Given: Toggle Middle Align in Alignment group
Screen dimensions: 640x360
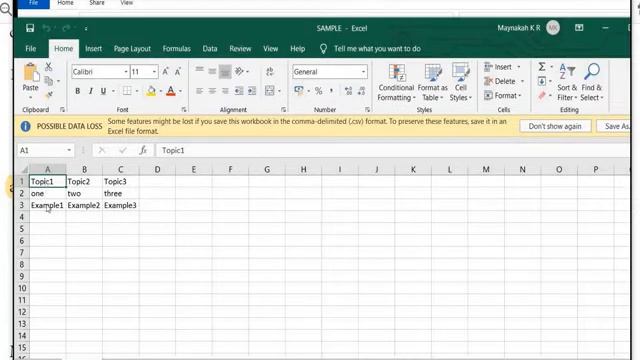Looking at the screenshot, I should 212,71.
